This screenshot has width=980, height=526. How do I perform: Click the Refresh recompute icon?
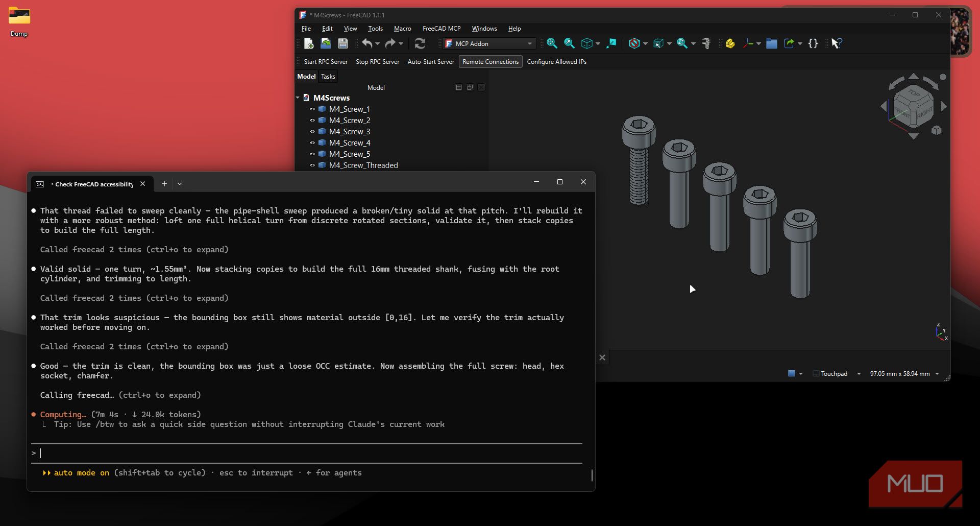420,43
